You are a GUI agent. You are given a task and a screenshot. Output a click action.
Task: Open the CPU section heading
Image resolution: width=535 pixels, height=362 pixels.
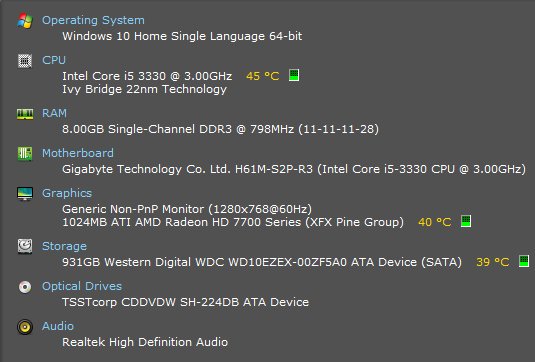tap(54, 60)
